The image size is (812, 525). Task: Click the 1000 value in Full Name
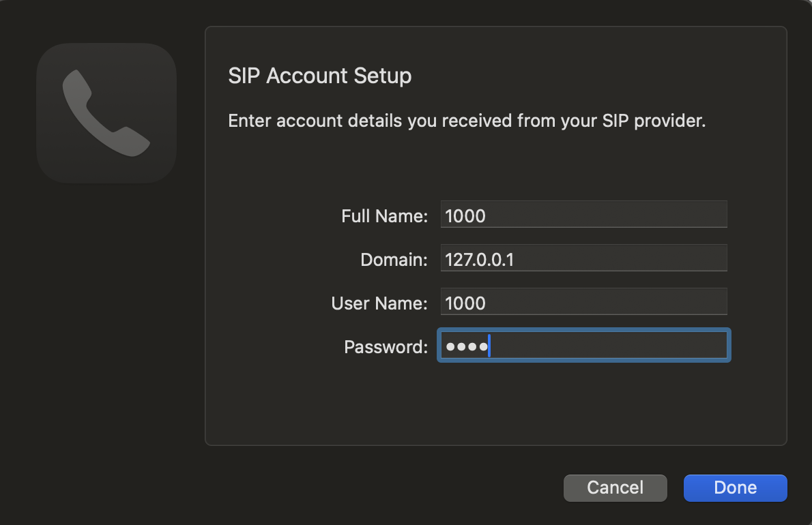click(465, 216)
